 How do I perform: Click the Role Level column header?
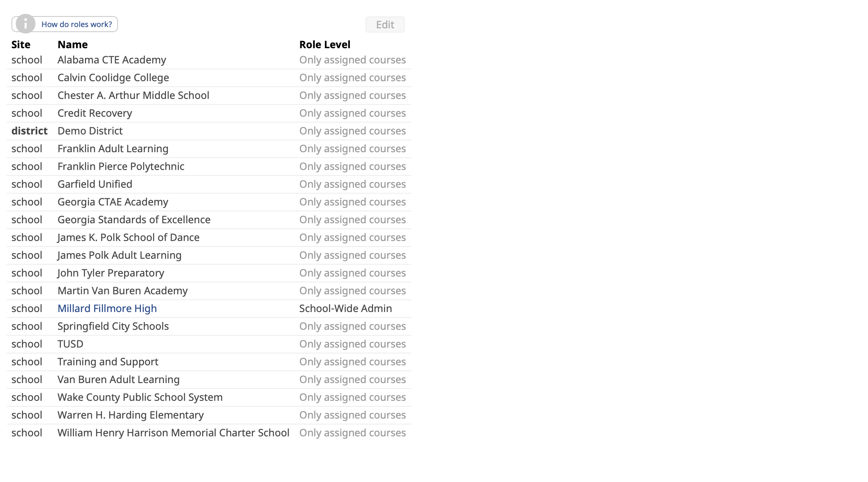tap(325, 45)
